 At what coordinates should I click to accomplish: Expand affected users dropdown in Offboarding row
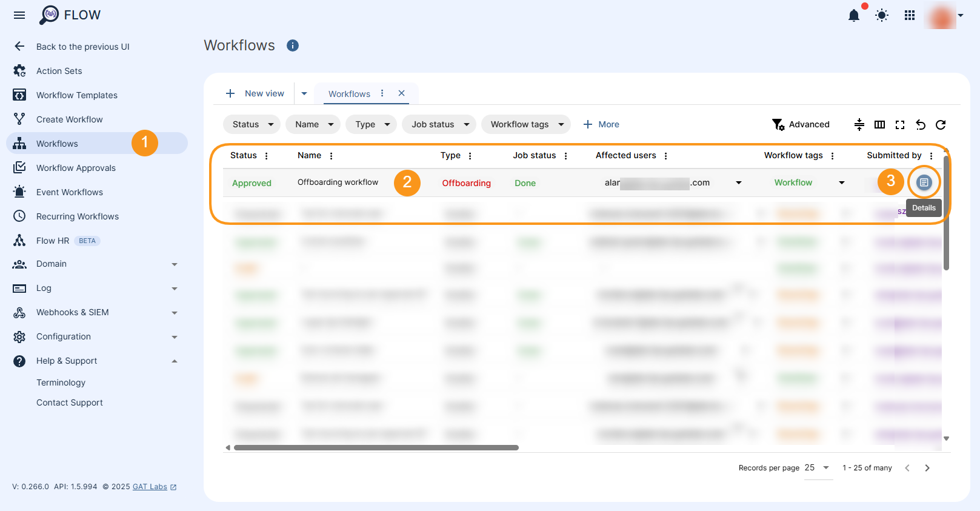pos(738,182)
